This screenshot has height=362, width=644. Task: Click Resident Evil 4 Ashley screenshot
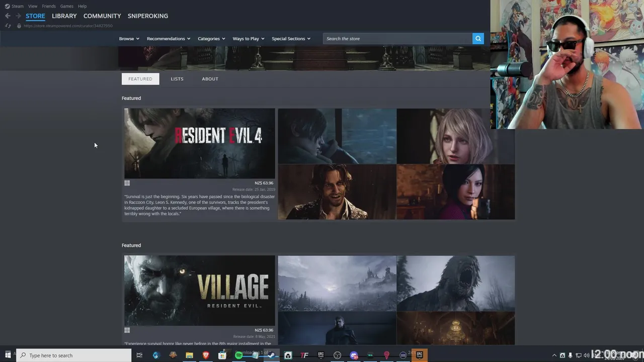click(455, 136)
